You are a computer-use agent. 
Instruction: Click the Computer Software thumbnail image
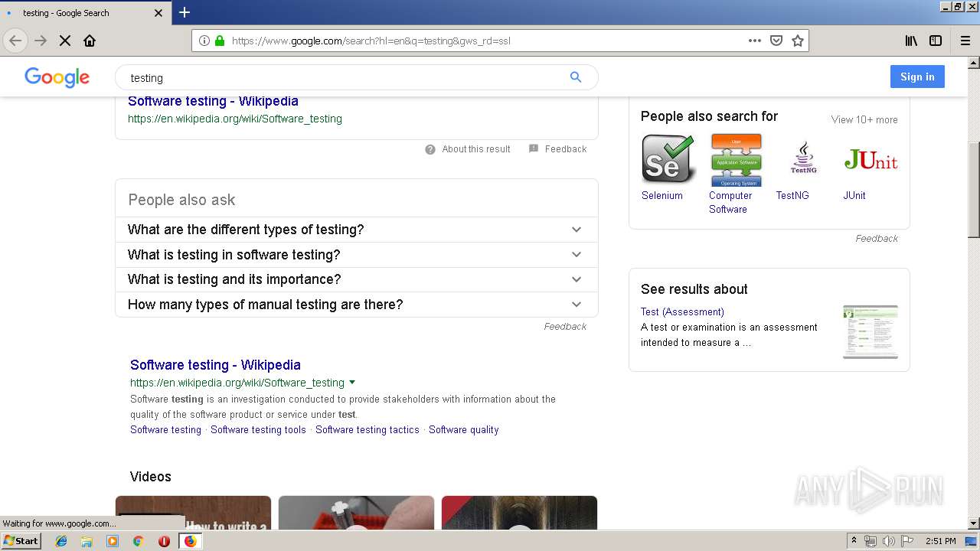(736, 160)
